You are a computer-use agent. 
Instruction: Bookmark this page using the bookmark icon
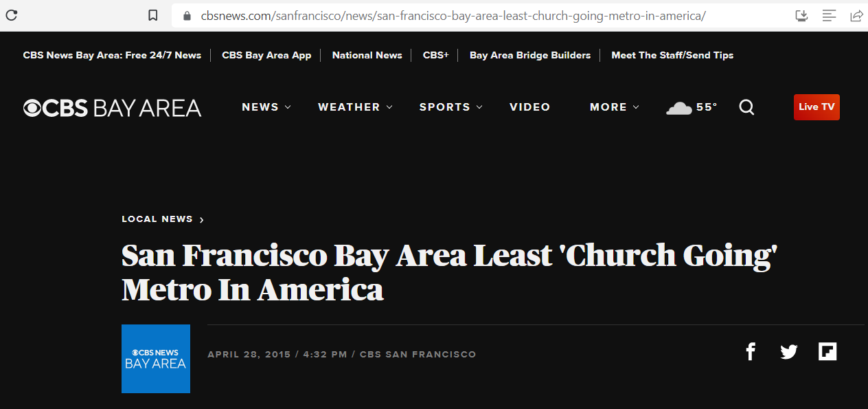point(153,15)
